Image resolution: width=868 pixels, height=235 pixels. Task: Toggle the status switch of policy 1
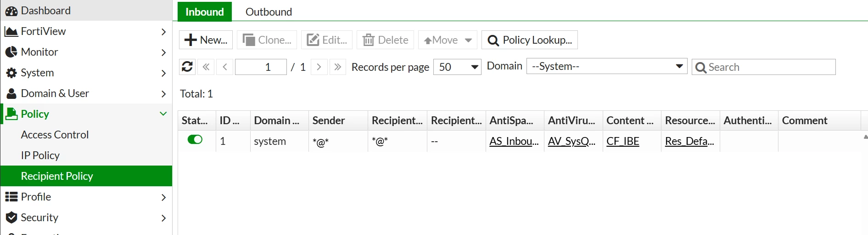[x=195, y=139]
